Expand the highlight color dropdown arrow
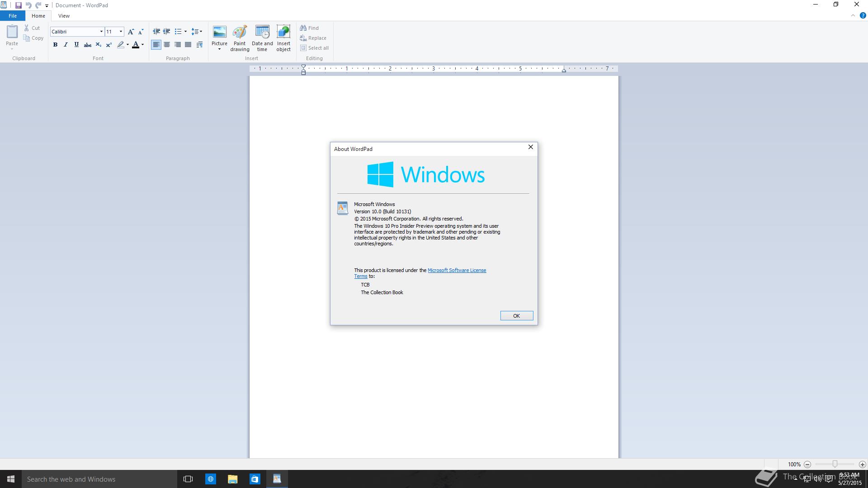Image resolution: width=868 pixels, height=488 pixels. [x=127, y=45]
